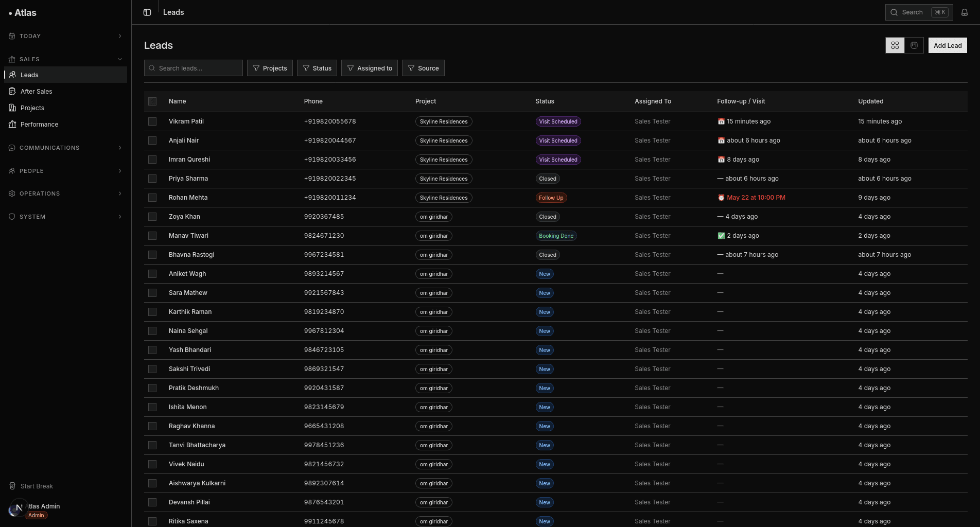Click the global Search box

919,12
